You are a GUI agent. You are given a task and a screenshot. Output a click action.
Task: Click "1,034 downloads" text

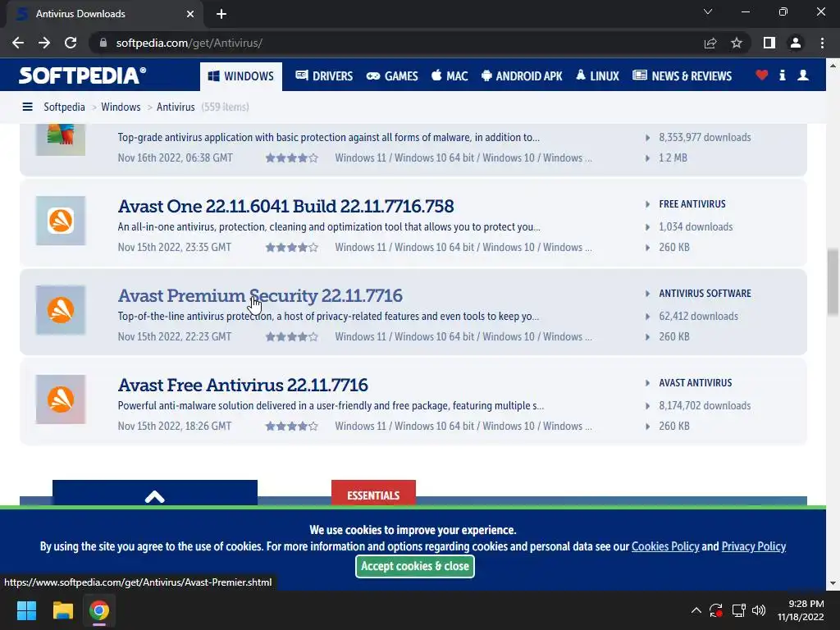(x=696, y=226)
